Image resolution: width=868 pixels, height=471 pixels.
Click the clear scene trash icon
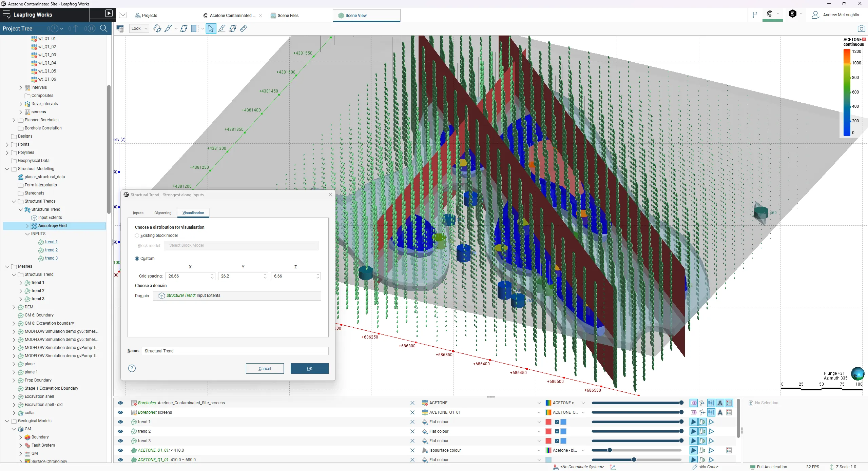pyautogui.click(x=120, y=29)
